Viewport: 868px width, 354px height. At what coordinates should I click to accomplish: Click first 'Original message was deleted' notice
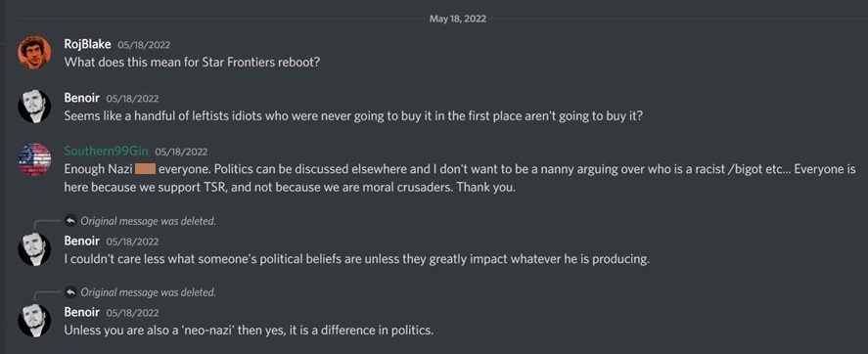(x=149, y=221)
